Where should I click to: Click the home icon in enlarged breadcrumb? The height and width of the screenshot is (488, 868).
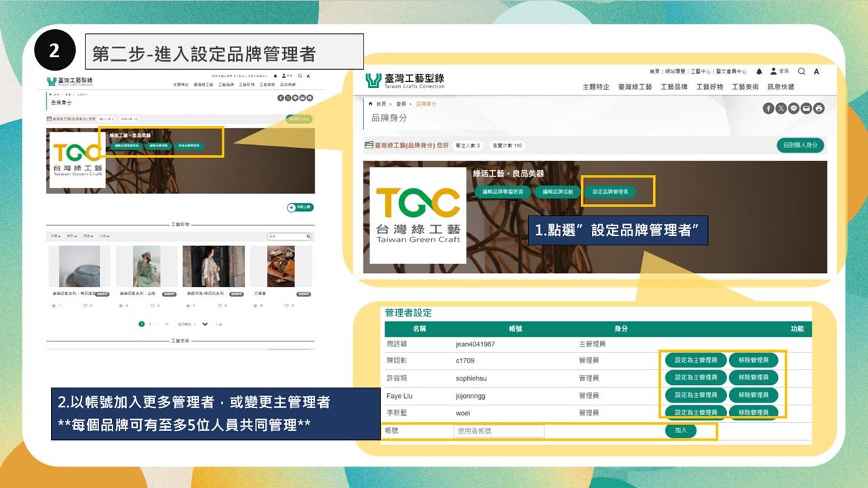(370, 104)
